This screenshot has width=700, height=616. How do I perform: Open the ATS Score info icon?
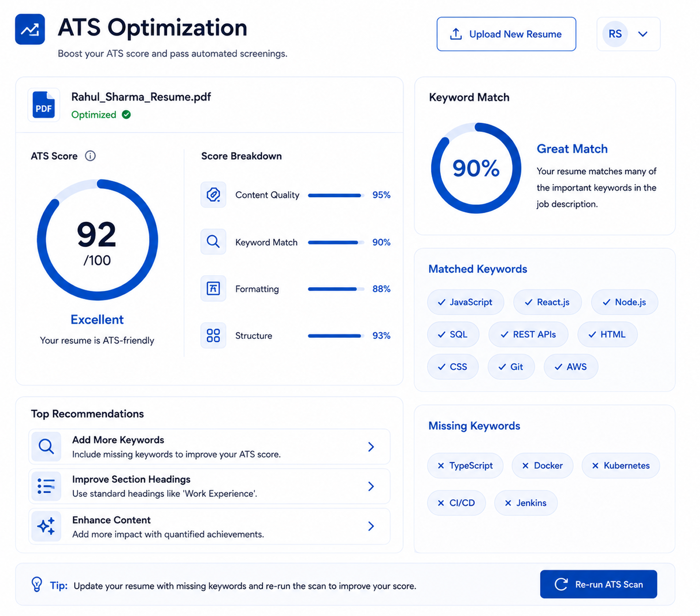(90, 156)
